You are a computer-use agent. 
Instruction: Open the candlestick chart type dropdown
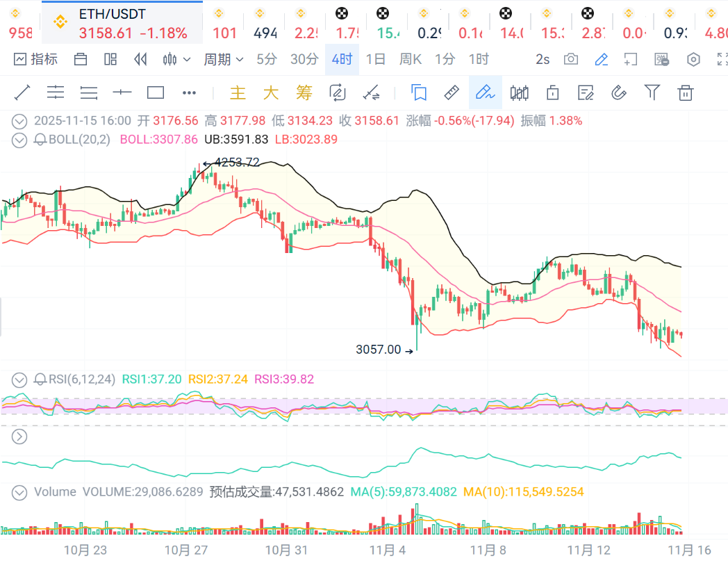(176, 59)
